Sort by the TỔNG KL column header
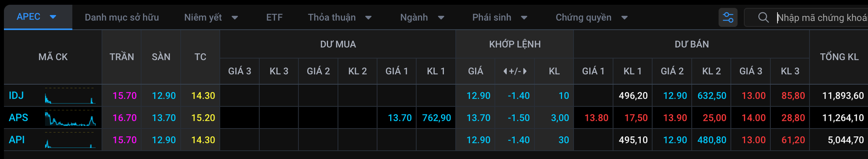Image resolution: width=868 pixels, height=159 pixels. point(839,57)
